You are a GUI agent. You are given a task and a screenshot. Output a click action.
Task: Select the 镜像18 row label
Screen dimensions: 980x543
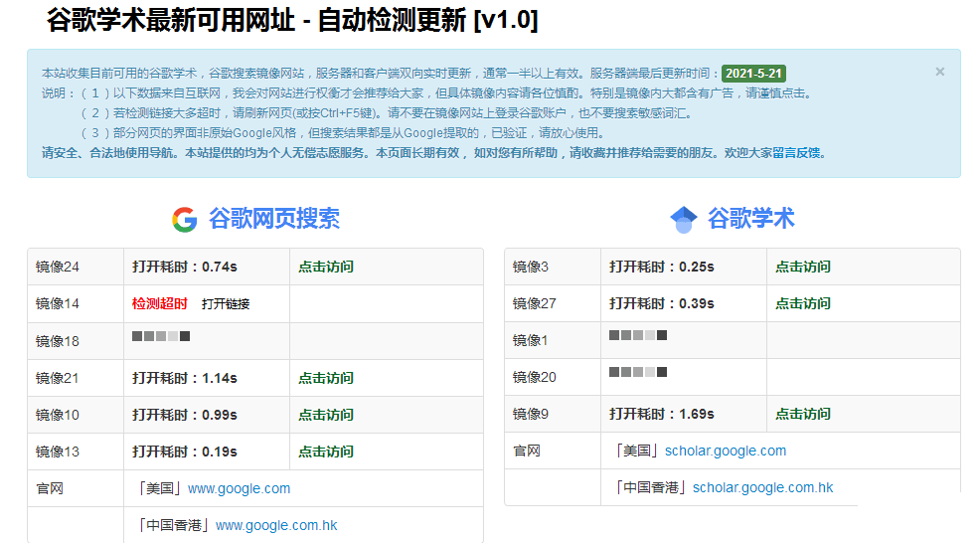pos(58,341)
